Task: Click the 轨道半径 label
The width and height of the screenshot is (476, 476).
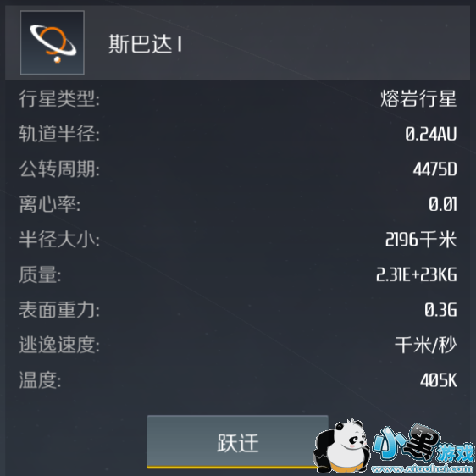Action: click(x=59, y=134)
